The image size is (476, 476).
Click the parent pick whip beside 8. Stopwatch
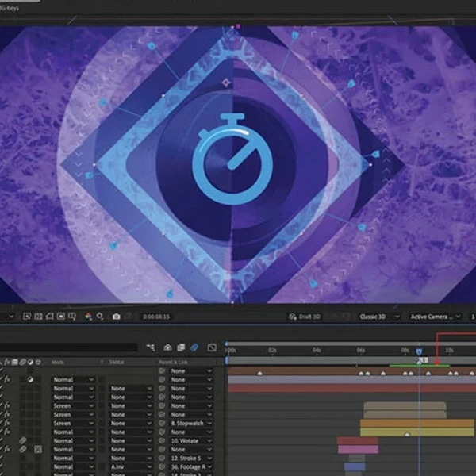tap(163, 423)
